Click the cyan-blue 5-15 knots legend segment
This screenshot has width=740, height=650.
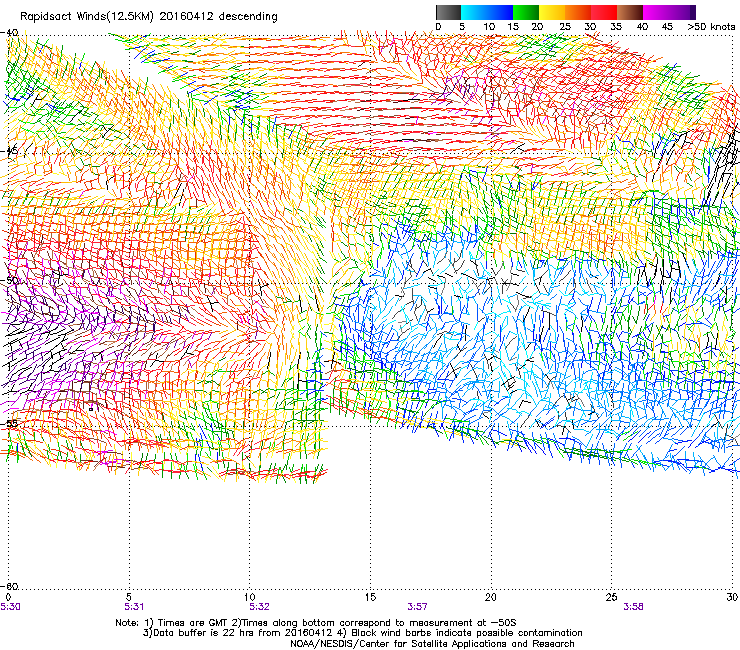click(487, 12)
